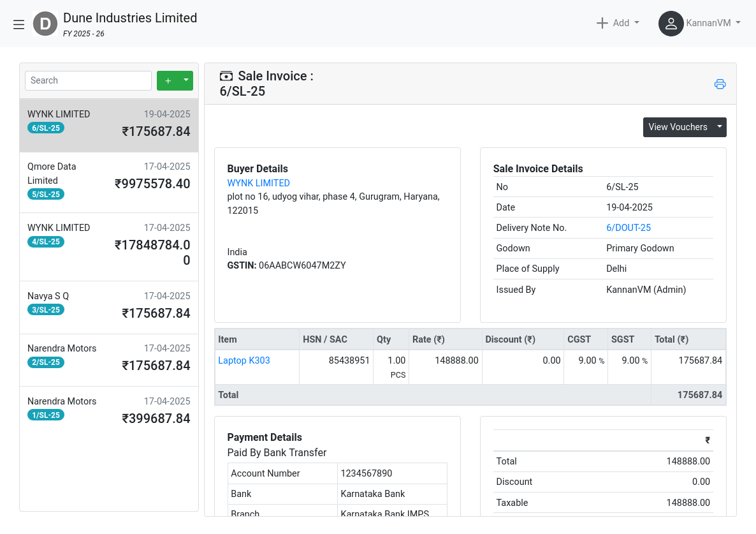Select the 6/SL-25 WYNK LIMITED invoice
This screenshot has width=756, height=534.
(x=109, y=126)
